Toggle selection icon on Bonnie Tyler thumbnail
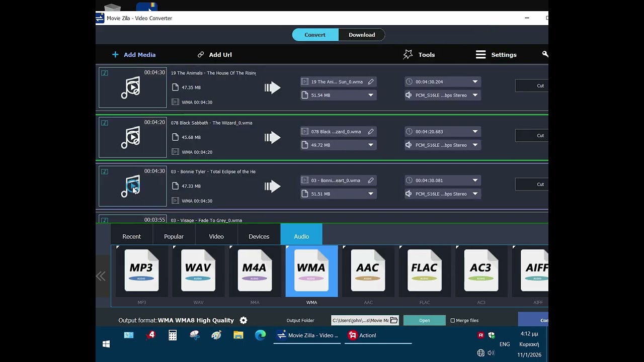Image resolution: width=644 pixels, height=362 pixels. click(105, 171)
